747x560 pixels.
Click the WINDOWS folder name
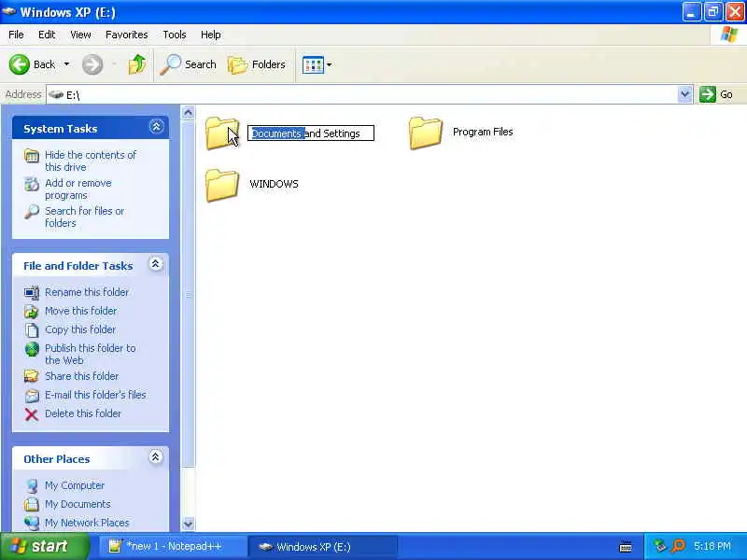tap(274, 184)
